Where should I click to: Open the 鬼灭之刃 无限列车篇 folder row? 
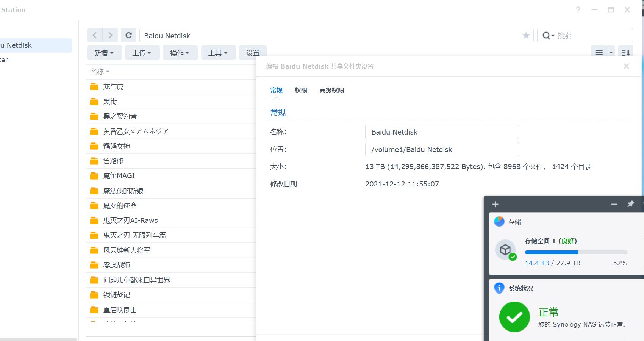[x=171, y=235]
